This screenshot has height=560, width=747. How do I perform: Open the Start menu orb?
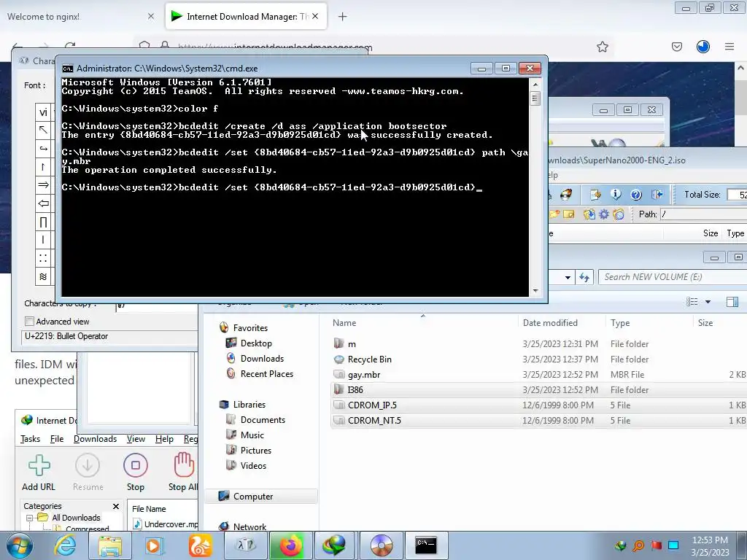click(x=19, y=545)
